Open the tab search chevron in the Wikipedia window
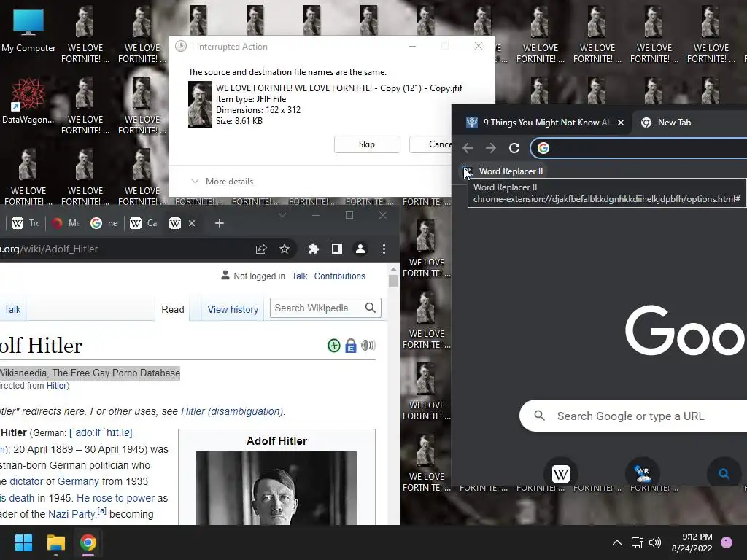 point(282,215)
